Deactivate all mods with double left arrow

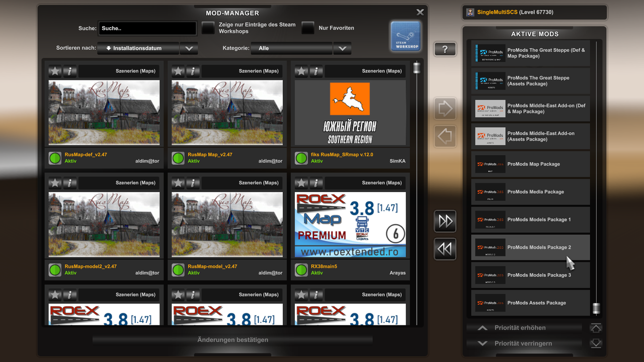(x=445, y=249)
